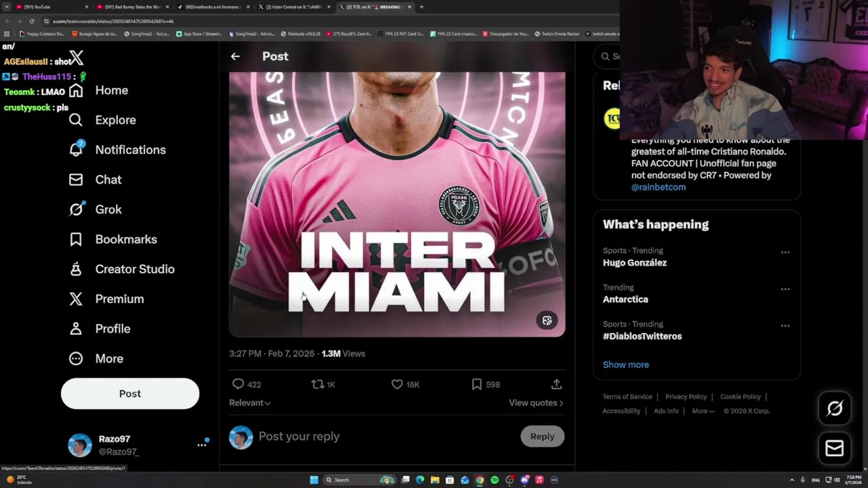
Task: Switch to the YouTube browser tab
Action: click(51, 7)
